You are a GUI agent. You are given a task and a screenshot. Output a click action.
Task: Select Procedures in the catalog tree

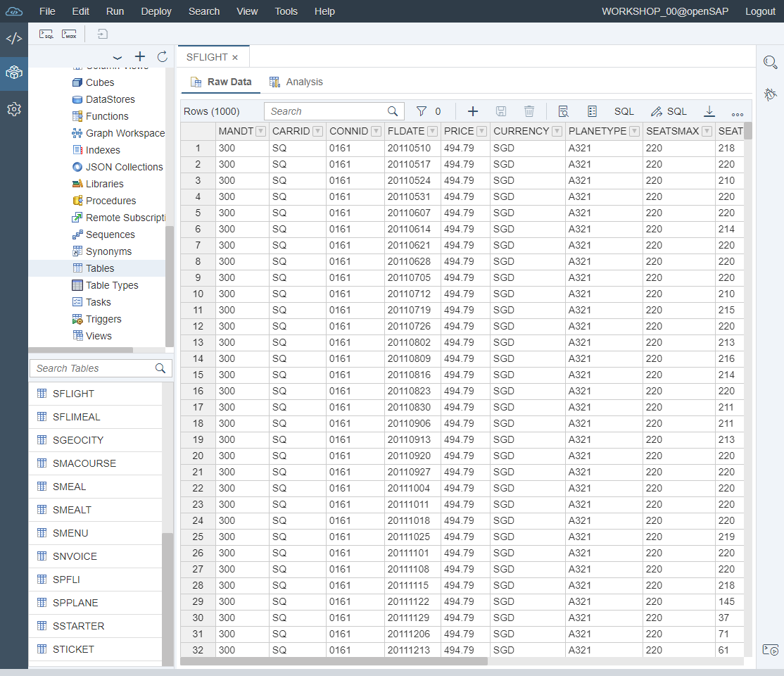pyautogui.click(x=110, y=201)
